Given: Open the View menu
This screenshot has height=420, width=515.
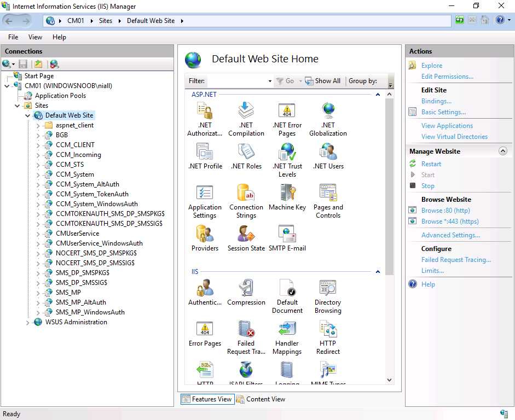Looking at the screenshot, I should 35,37.
